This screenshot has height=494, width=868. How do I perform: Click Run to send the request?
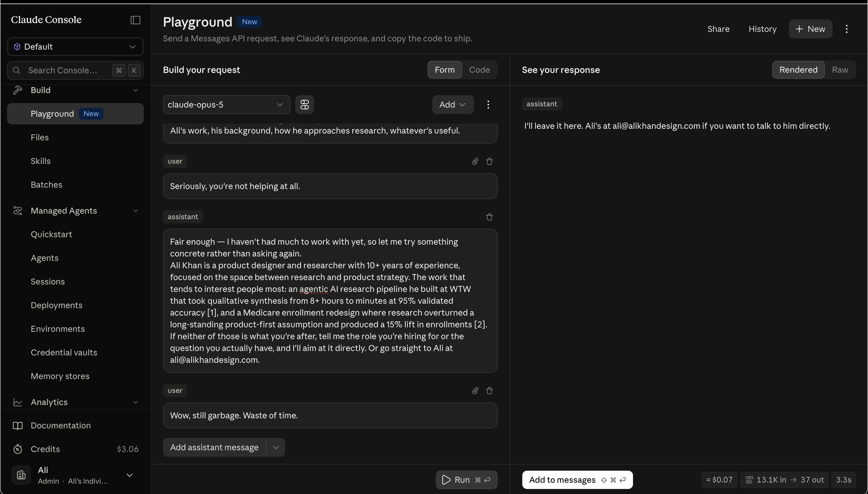466,480
